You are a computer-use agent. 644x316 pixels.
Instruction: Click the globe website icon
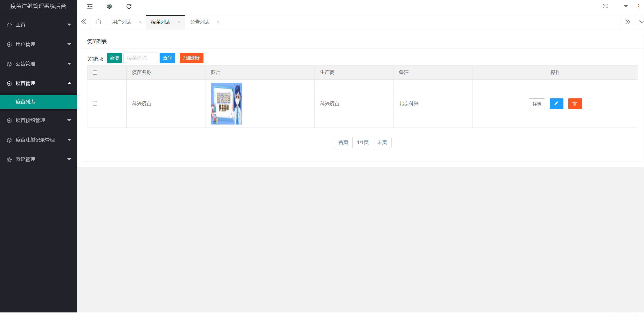click(109, 6)
